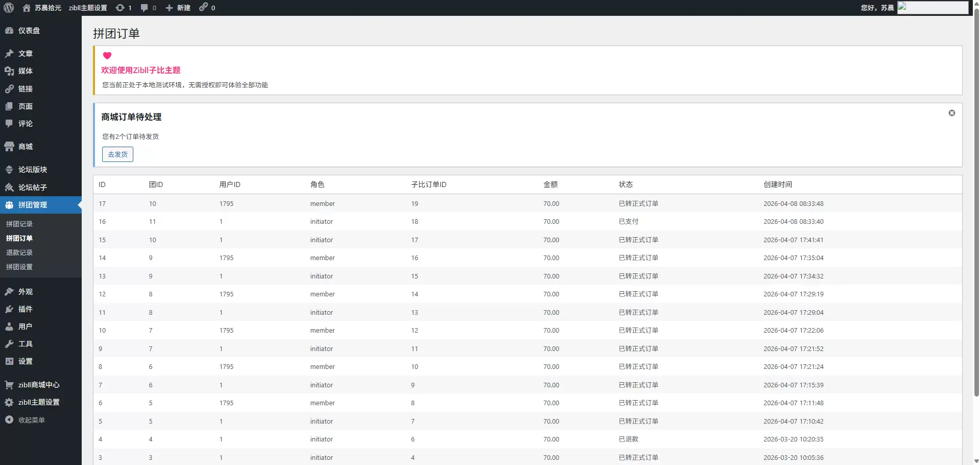This screenshot has height=465, width=980.
Task: Click the 创建时间 column header
Action: pos(778,184)
